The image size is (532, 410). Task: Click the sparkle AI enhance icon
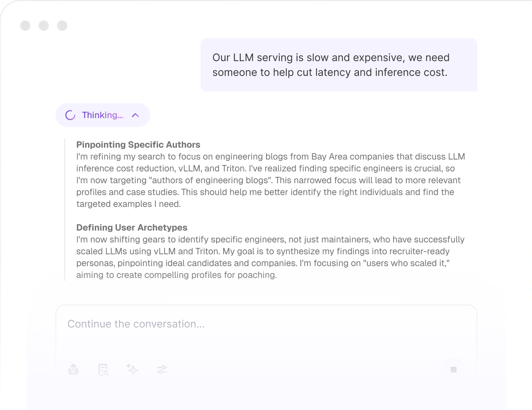[x=132, y=369]
